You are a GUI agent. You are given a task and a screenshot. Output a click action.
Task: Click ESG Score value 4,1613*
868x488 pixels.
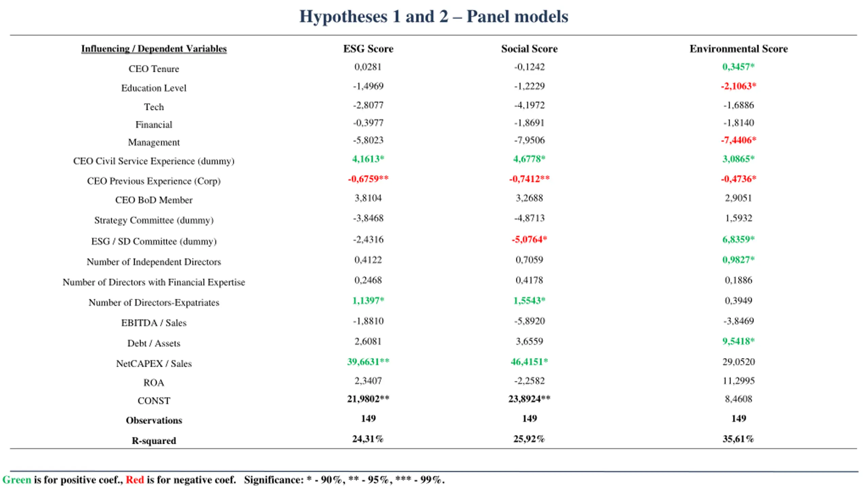point(368,159)
